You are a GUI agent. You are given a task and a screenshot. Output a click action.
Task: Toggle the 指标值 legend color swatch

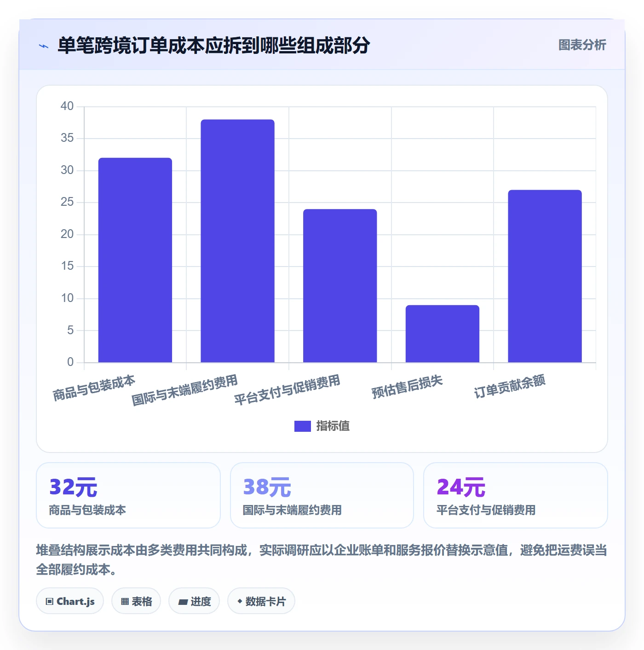(x=302, y=426)
